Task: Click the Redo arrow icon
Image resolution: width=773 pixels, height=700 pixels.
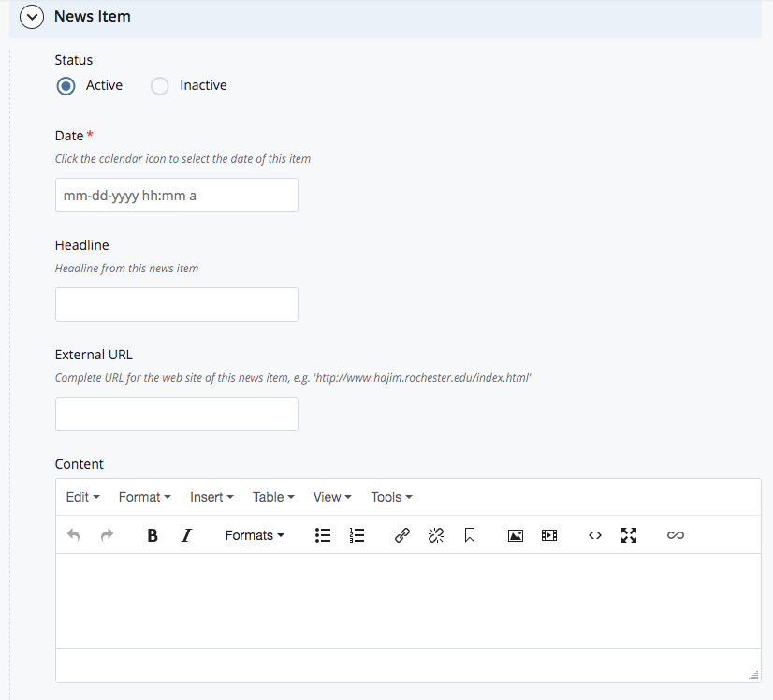Action: click(107, 535)
